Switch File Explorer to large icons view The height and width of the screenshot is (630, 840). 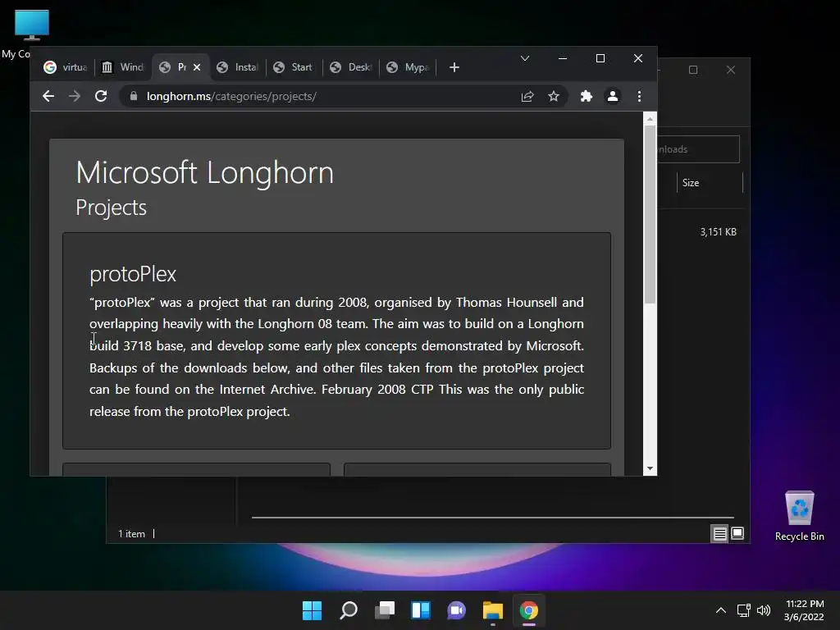[x=737, y=533]
